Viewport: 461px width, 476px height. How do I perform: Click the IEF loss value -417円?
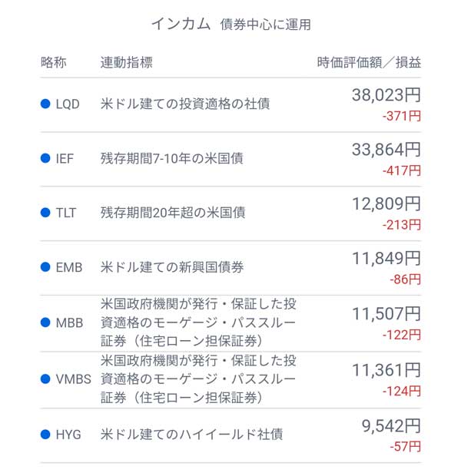(x=401, y=170)
